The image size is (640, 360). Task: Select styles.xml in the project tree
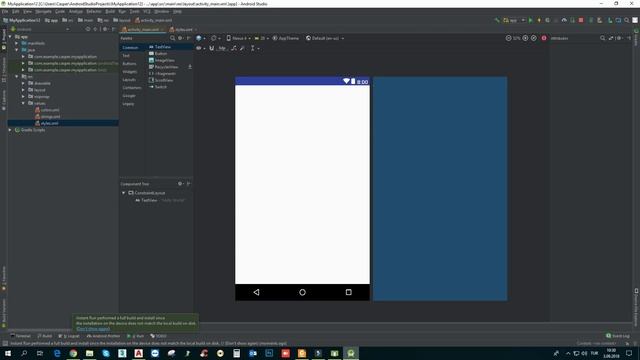(x=50, y=123)
